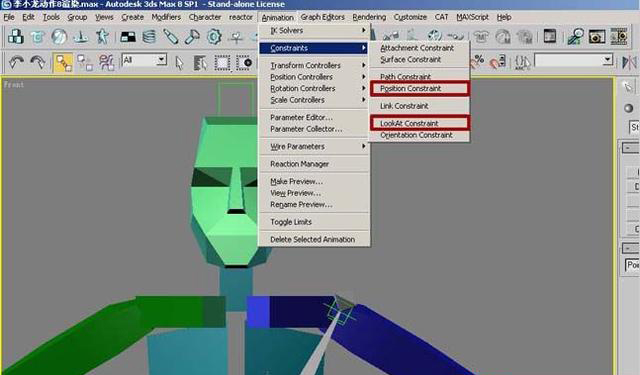Screen dimensions: 640x375
Task: Expand the Wire Parameters submenu
Action: click(x=315, y=146)
